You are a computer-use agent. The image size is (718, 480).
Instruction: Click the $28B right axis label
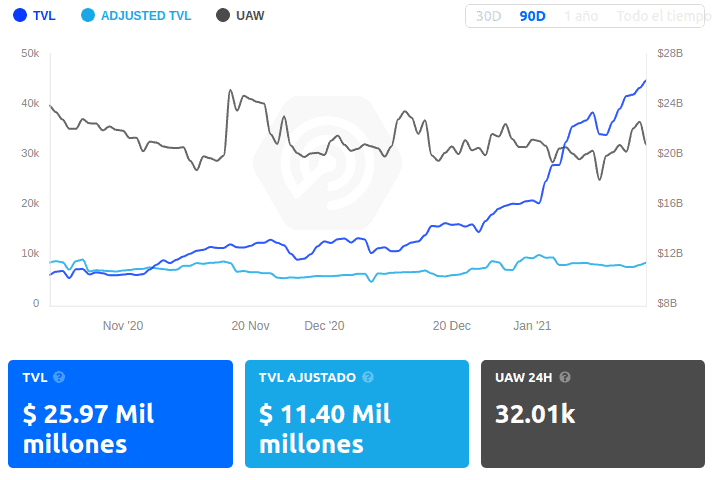pyautogui.click(x=669, y=53)
